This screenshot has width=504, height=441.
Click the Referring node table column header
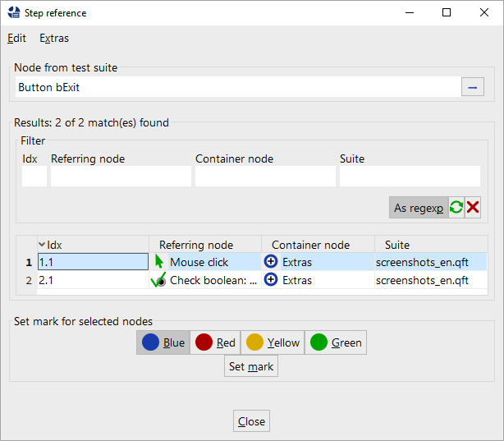tap(205, 245)
